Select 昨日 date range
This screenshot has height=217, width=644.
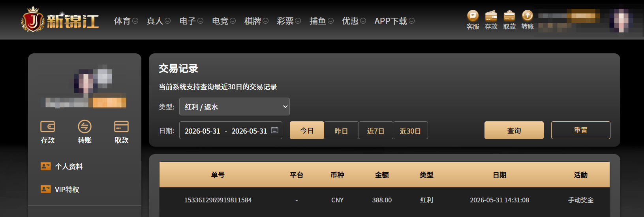(x=341, y=130)
